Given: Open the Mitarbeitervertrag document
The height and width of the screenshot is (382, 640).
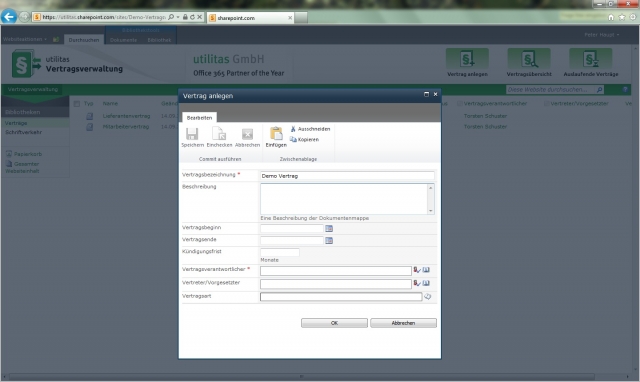Looking at the screenshot, I should [x=125, y=127].
